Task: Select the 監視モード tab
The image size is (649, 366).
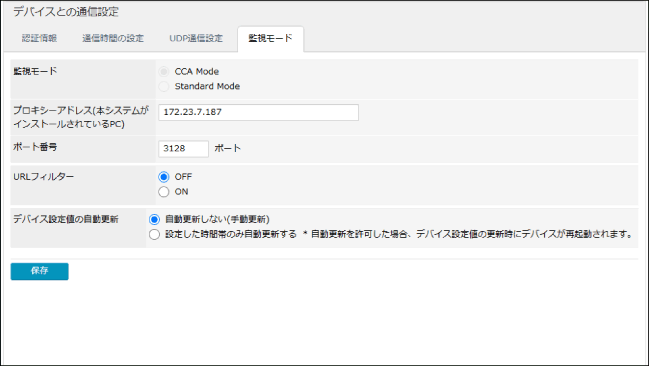Action: tap(270, 39)
